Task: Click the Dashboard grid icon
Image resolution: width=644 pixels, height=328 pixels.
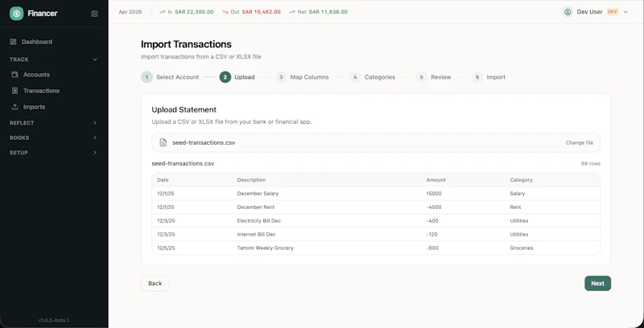Action: pos(13,42)
